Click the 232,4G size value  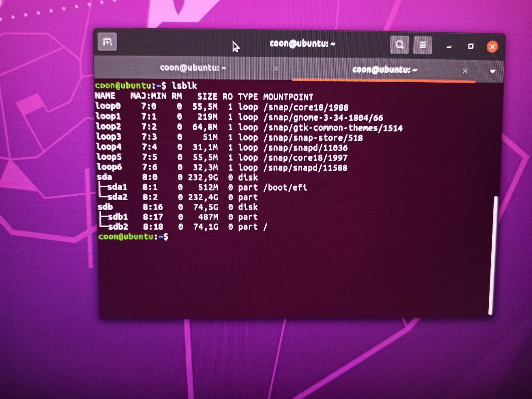(x=203, y=197)
